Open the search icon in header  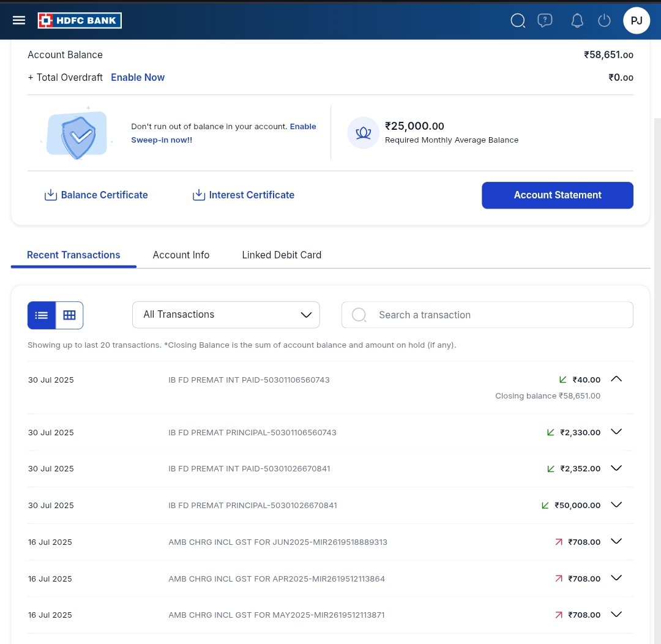pyautogui.click(x=518, y=20)
